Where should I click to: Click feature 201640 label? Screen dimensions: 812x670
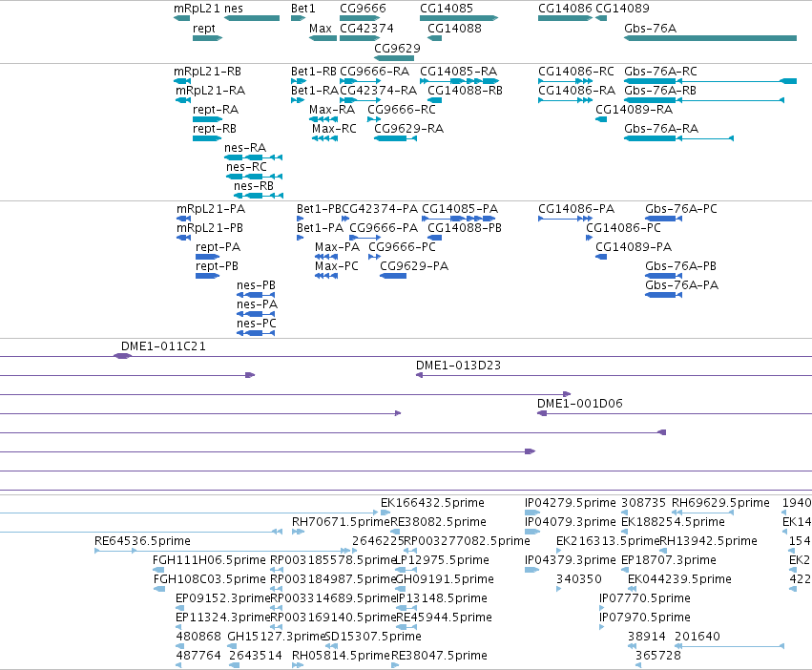pyautogui.click(x=697, y=637)
